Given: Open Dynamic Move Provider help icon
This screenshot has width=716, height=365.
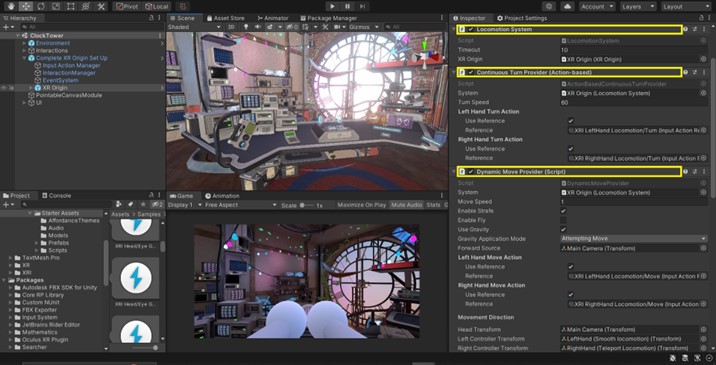Looking at the screenshot, I should (685, 172).
